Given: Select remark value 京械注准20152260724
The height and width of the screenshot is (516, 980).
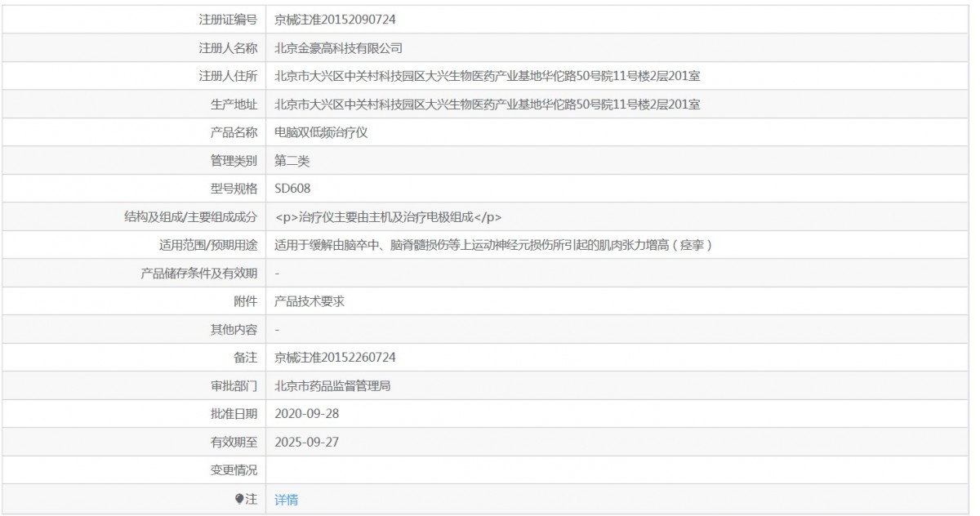Looking at the screenshot, I should pyautogui.click(x=336, y=358).
